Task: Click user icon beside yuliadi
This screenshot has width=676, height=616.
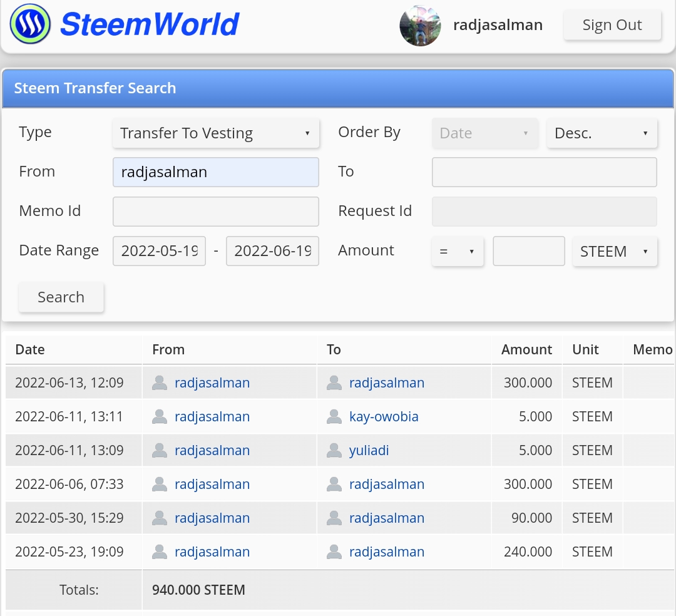Action: coord(334,450)
